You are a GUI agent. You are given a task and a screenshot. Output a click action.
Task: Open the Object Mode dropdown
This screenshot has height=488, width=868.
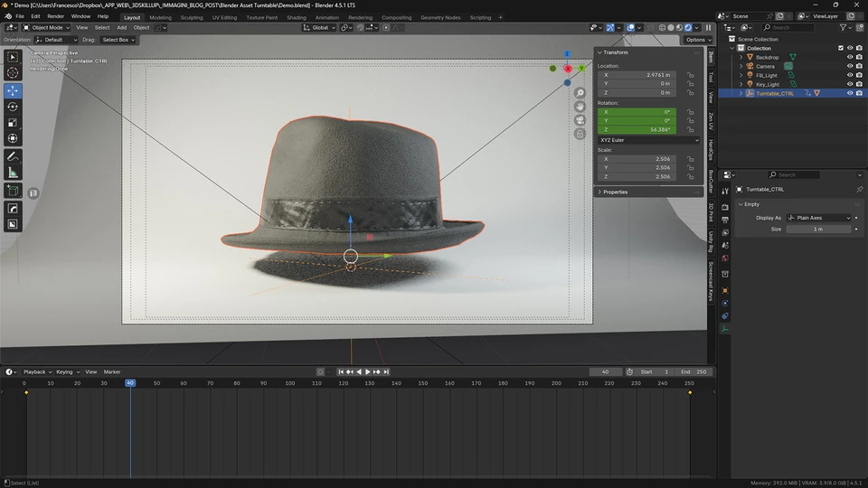(46, 28)
